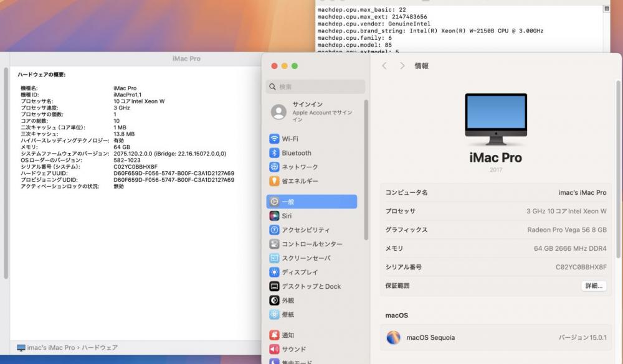
Task: Click the サインイン Apple Account link
Action: point(323,112)
